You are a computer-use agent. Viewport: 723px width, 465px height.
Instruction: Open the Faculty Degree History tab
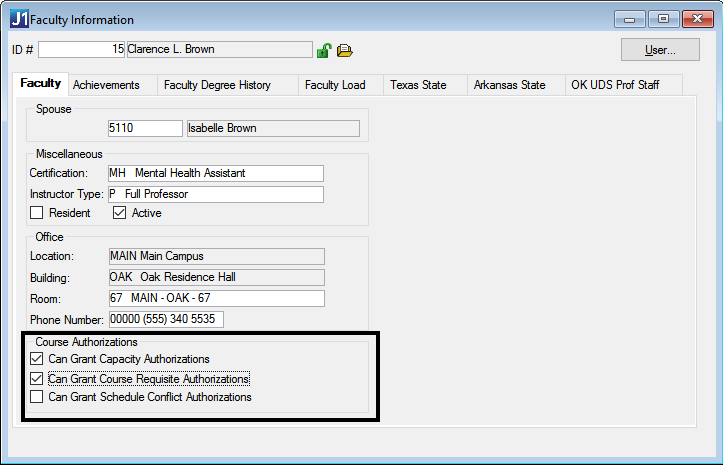click(217, 85)
